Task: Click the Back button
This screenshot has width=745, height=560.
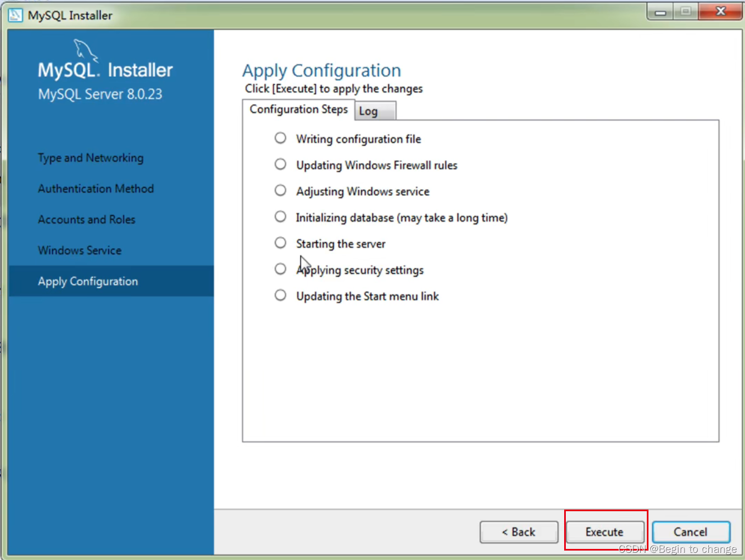Action: pos(519,532)
